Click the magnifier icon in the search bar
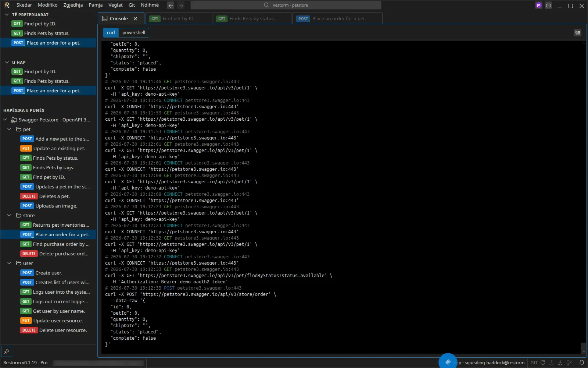Screen dimensions: 588x368 pyautogui.click(x=266, y=5)
